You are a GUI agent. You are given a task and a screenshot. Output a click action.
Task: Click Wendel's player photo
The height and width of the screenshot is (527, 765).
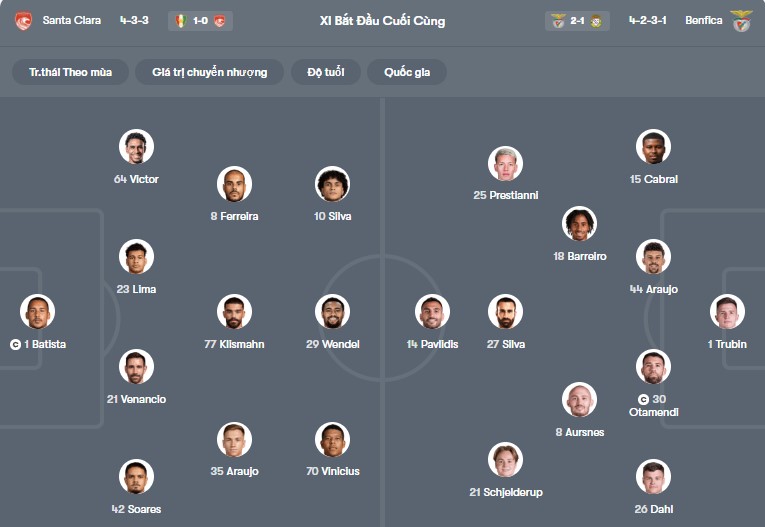(333, 312)
